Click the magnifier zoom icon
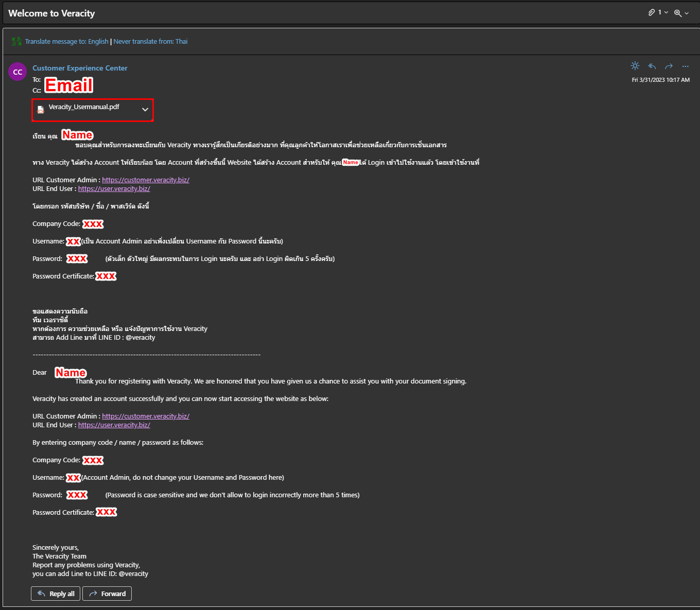 click(x=678, y=13)
